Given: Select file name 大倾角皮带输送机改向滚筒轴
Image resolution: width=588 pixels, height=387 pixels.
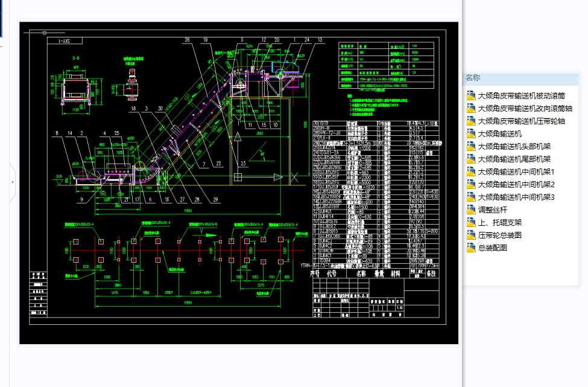Looking at the screenshot, I should [x=525, y=109].
